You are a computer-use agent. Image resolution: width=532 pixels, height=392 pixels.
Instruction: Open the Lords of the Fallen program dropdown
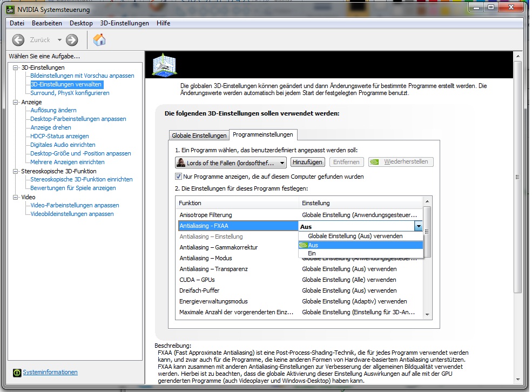click(x=231, y=163)
